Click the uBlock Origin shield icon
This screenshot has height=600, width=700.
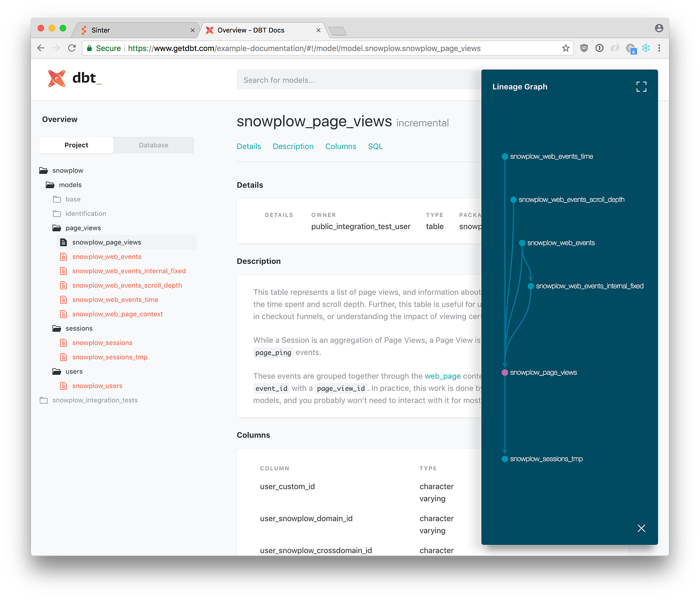point(584,47)
